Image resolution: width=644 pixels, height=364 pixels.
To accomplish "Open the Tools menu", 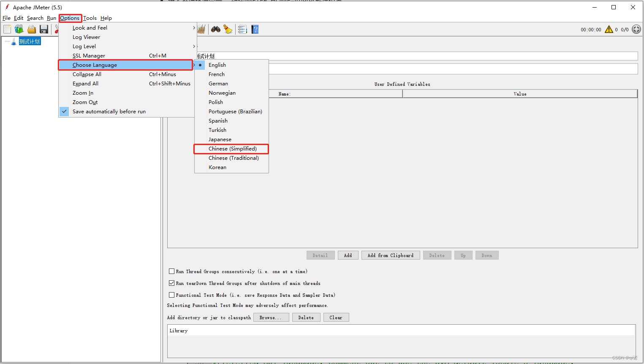I will click(90, 18).
